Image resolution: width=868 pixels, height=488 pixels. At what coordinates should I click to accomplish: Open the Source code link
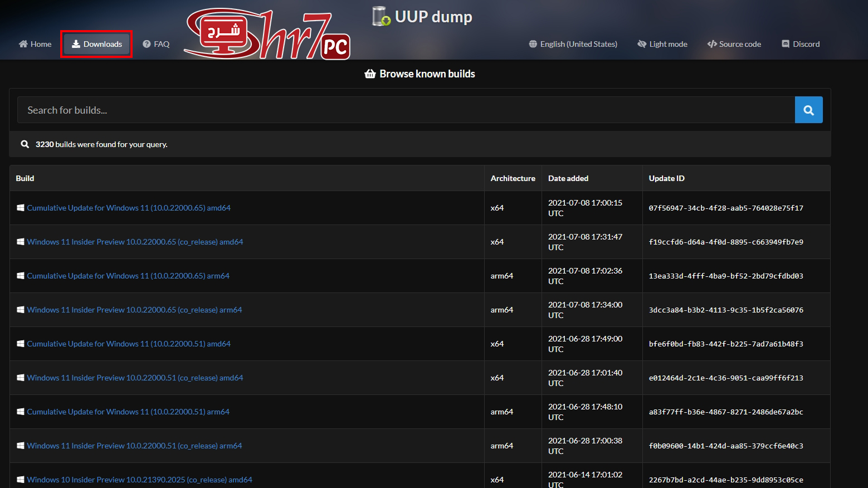click(734, 44)
